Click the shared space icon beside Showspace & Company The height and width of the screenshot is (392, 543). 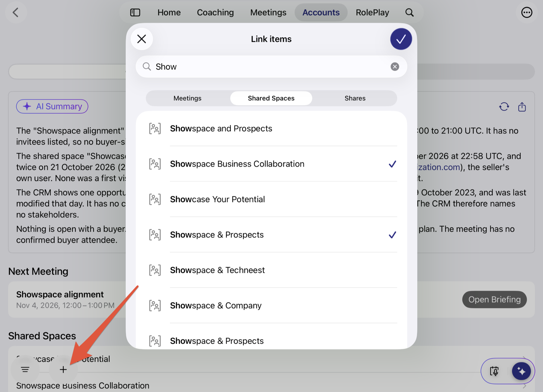[155, 306]
